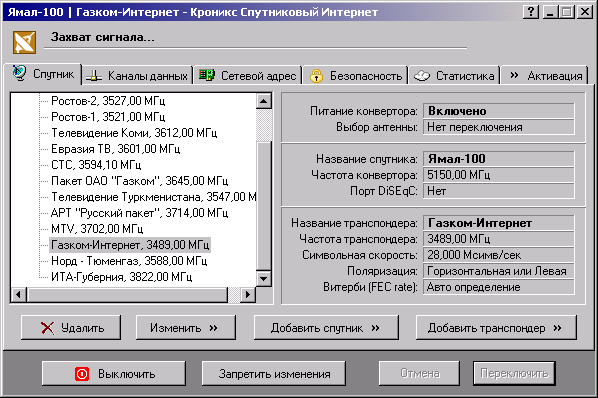The image size is (598, 398).
Task: Select MTV, 3702,00 МГц transponder
Action: tap(97, 229)
